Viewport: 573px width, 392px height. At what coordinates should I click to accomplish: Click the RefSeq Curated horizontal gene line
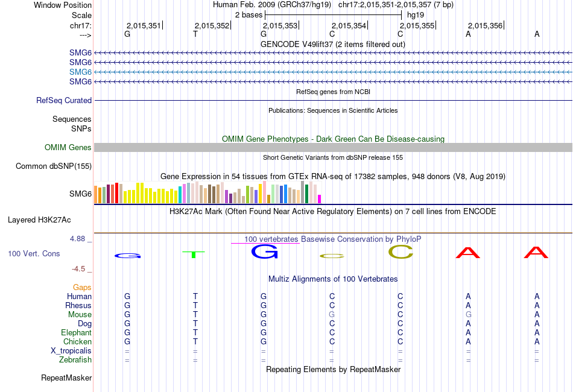tap(333, 101)
